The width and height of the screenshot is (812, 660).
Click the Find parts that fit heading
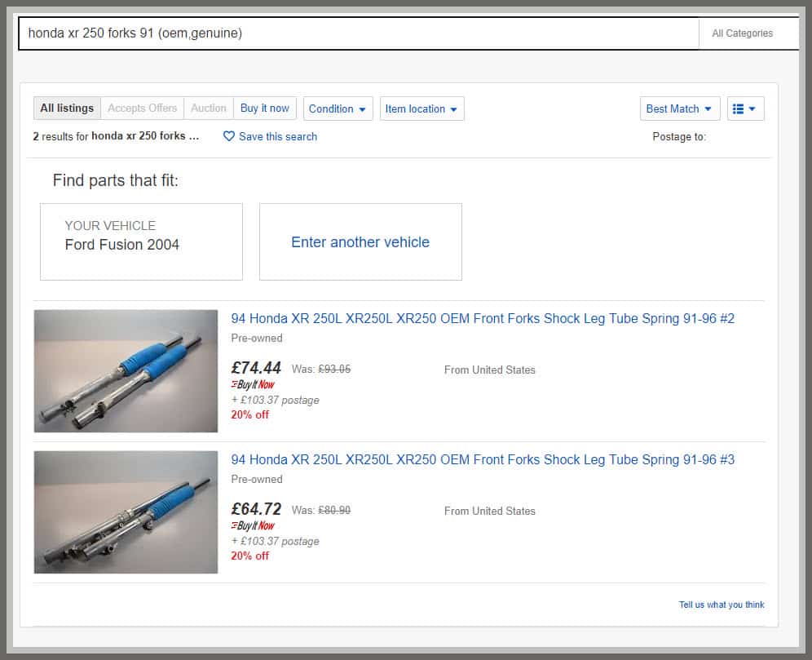click(116, 180)
